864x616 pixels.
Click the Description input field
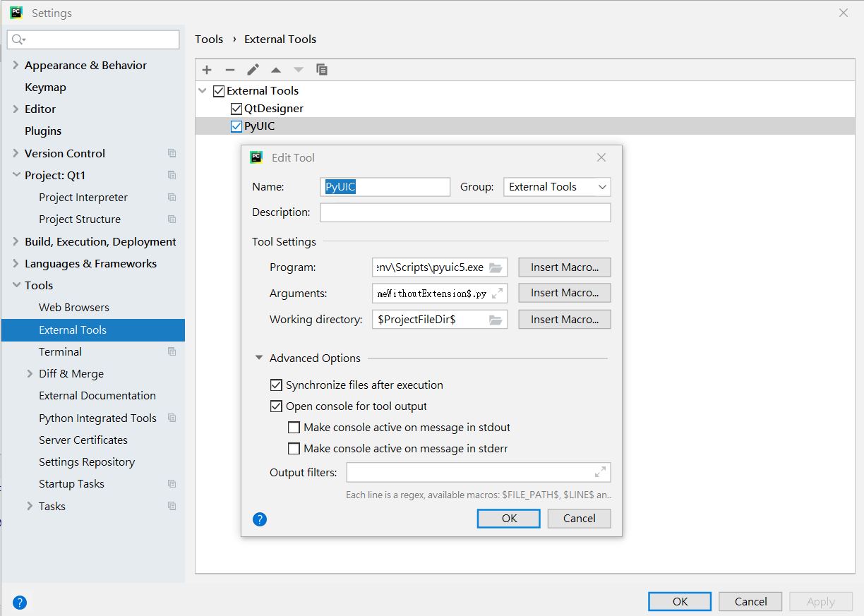[x=465, y=212]
